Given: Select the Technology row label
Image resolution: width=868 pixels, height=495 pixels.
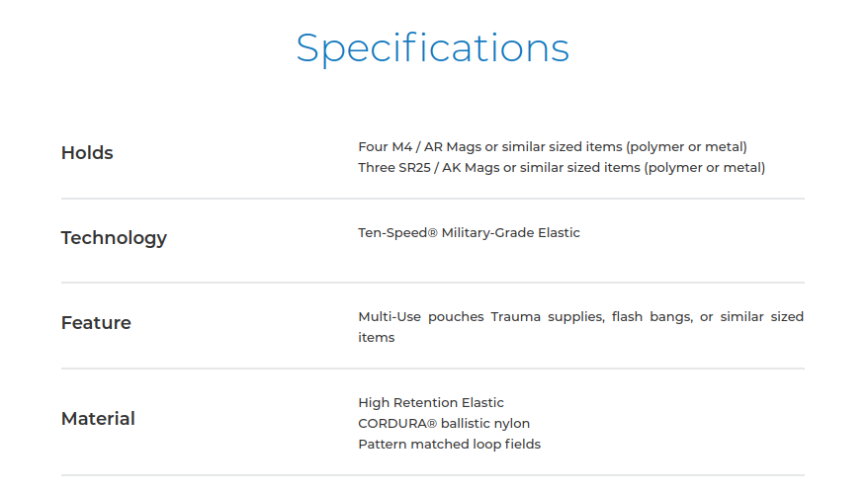Looking at the screenshot, I should coord(114,238).
